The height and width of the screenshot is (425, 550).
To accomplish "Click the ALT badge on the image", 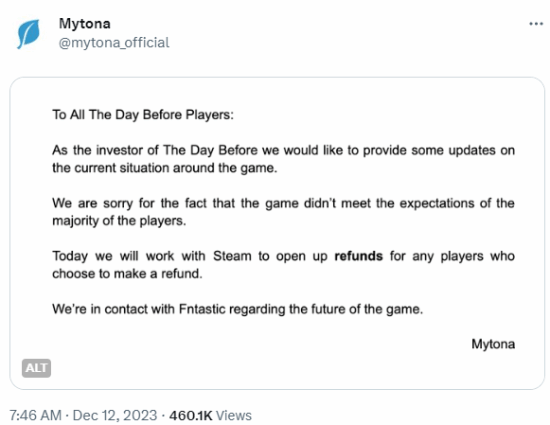I will point(36,368).
